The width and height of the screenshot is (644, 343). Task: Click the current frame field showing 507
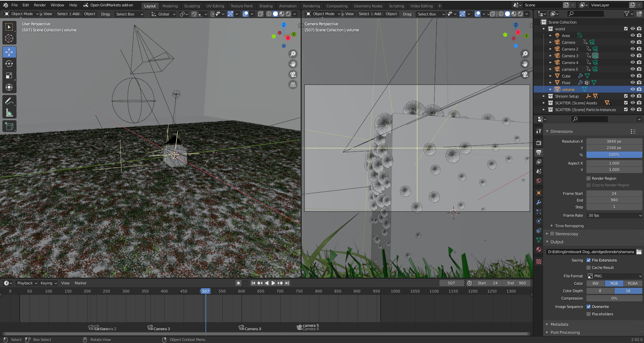coord(452,283)
